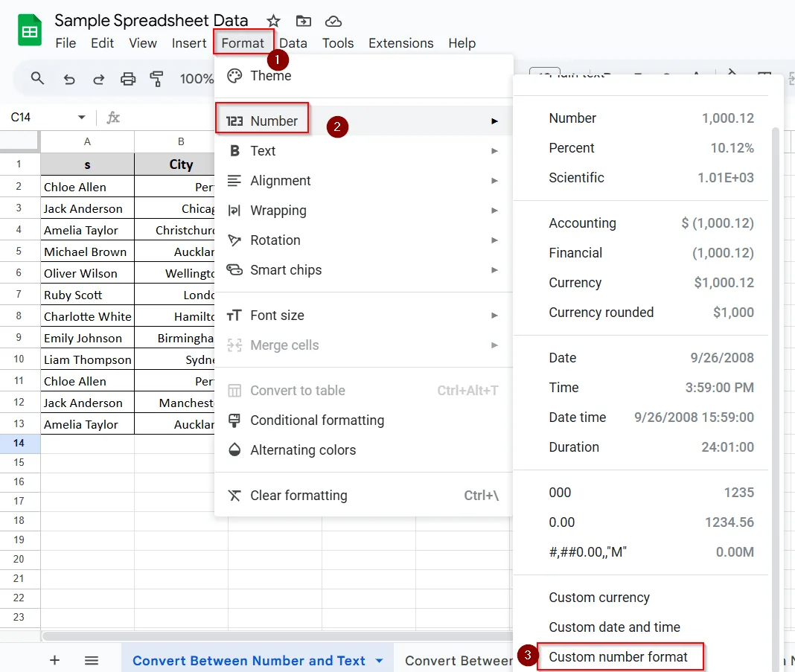795x672 pixels.
Task: Click the Merge cells icon
Action: point(234,345)
